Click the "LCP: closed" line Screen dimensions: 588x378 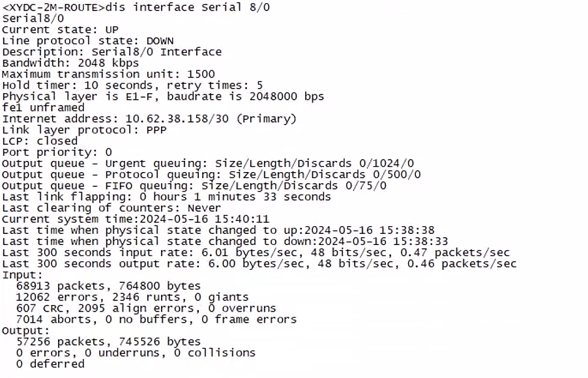click(x=40, y=141)
